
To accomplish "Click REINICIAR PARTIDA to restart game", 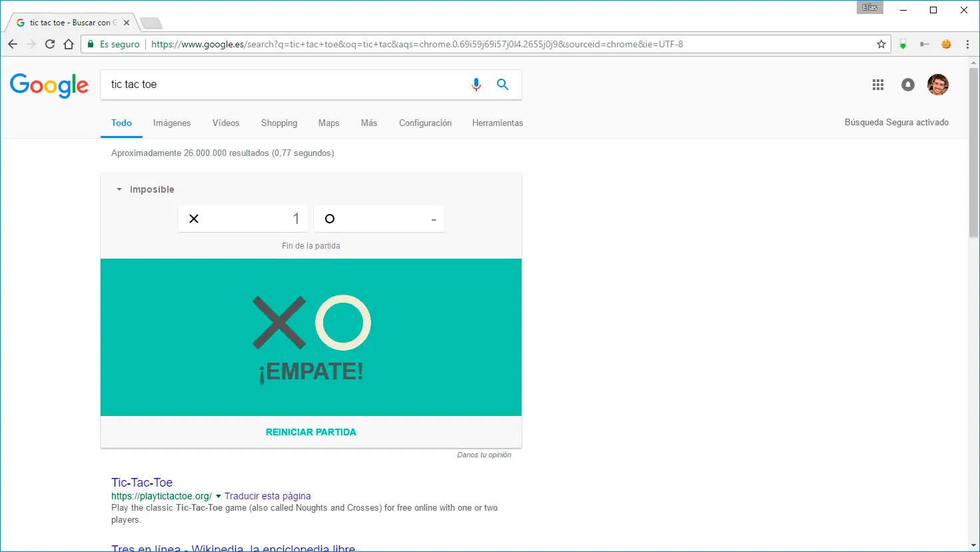I will pos(311,432).
